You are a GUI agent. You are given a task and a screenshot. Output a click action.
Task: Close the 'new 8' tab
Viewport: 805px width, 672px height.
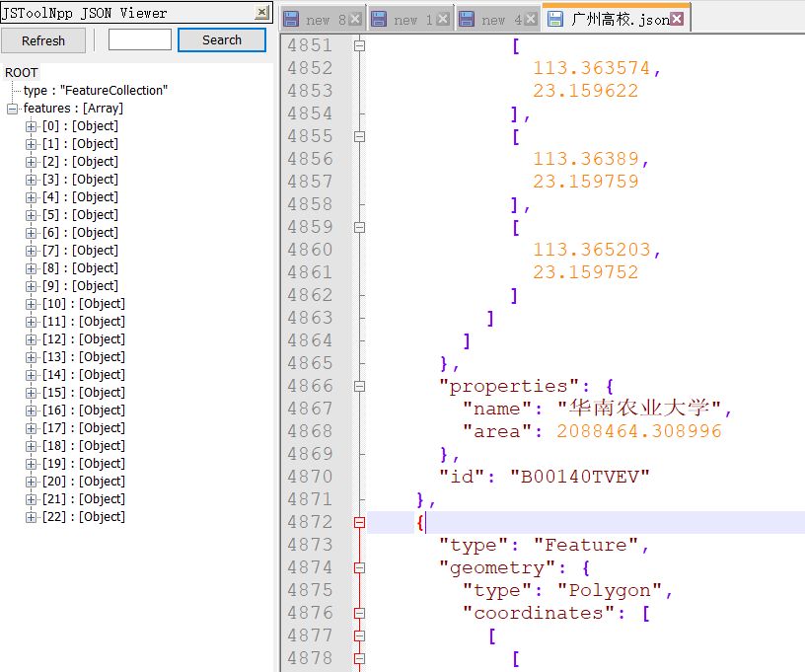(355, 20)
